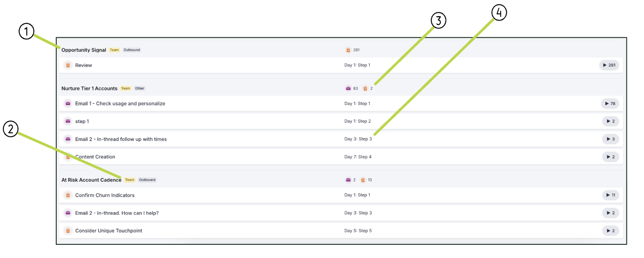Click the Team tag on Opportunity Signal
The image size is (644, 258).
pyautogui.click(x=114, y=50)
